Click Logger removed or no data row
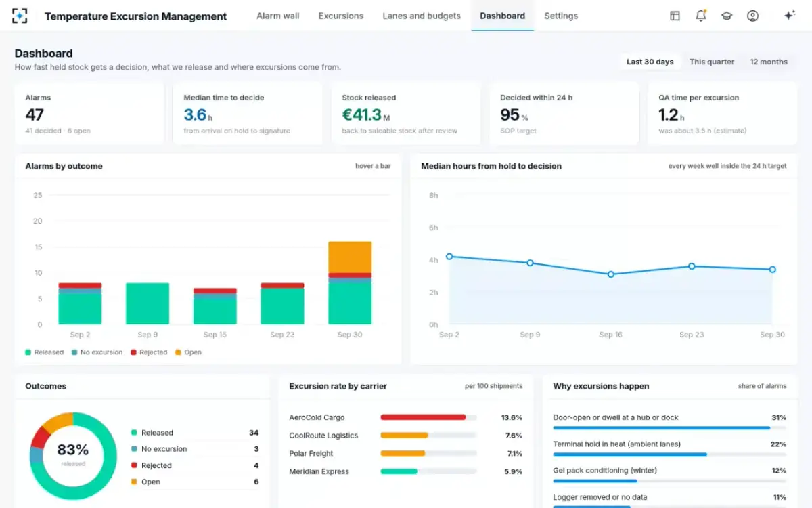 pos(670,500)
